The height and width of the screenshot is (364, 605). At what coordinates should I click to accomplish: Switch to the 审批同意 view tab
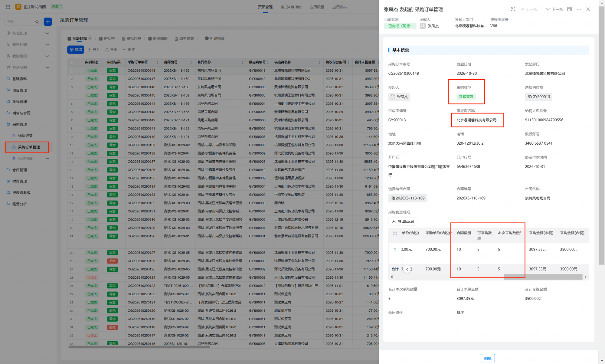tap(131, 38)
